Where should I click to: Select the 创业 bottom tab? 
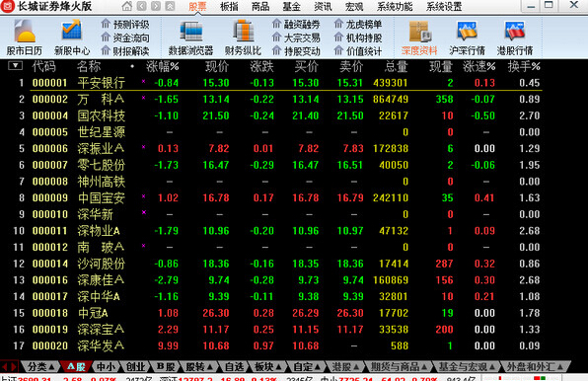coord(136,366)
